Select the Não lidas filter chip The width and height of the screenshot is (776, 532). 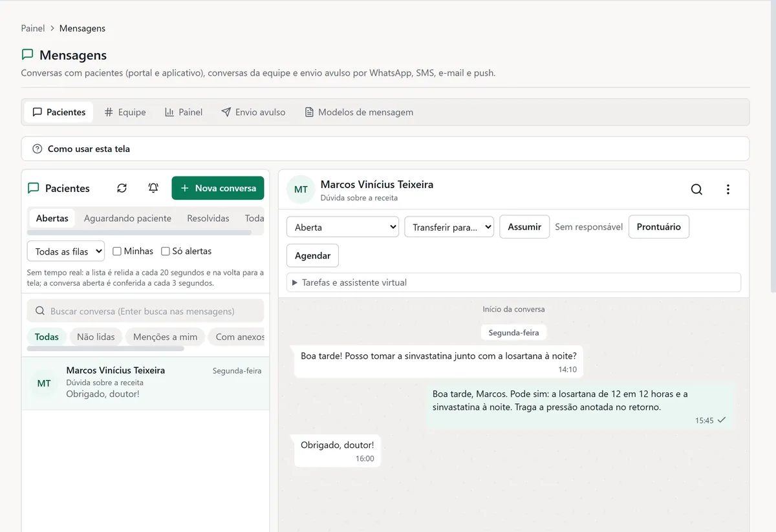pyautogui.click(x=96, y=337)
